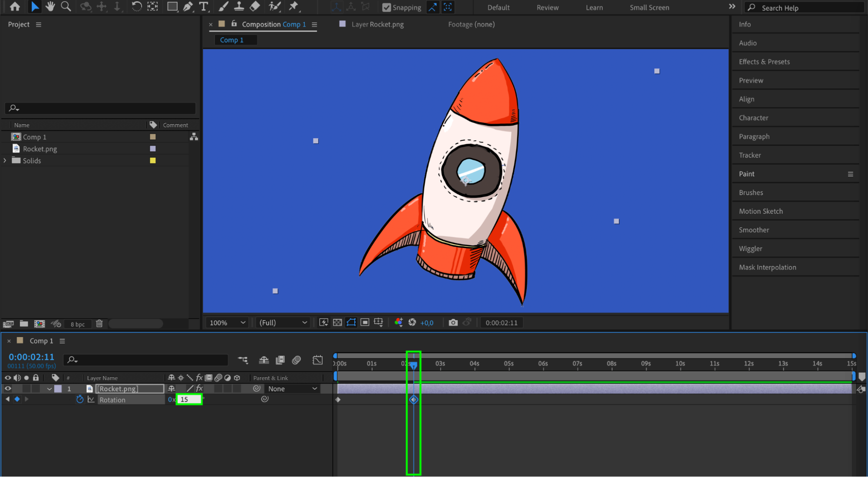Select the Pen tool
This screenshot has height=477, width=868.
tap(188, 7)
